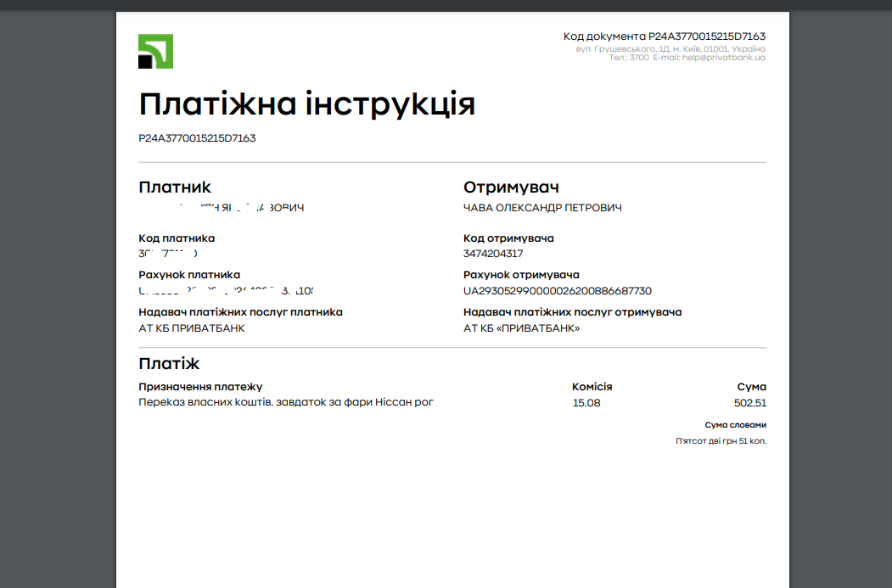
Task: Click the bank address line in the header
Action: click(670, 49)
